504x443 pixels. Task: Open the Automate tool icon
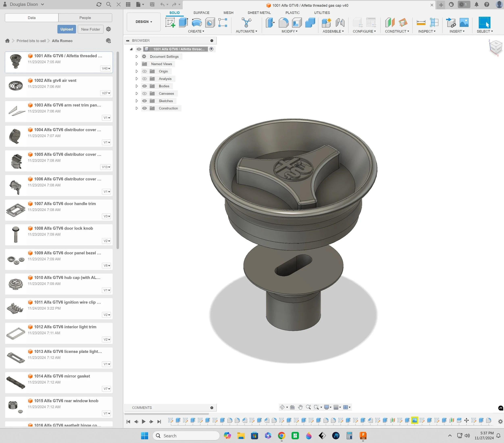point(246,23)
